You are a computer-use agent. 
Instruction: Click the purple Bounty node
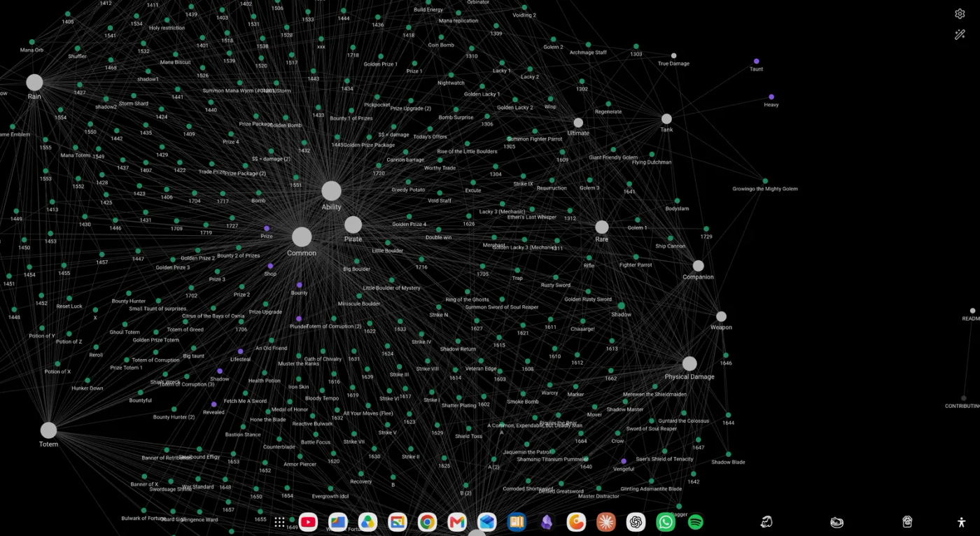[x=299, y=285]
